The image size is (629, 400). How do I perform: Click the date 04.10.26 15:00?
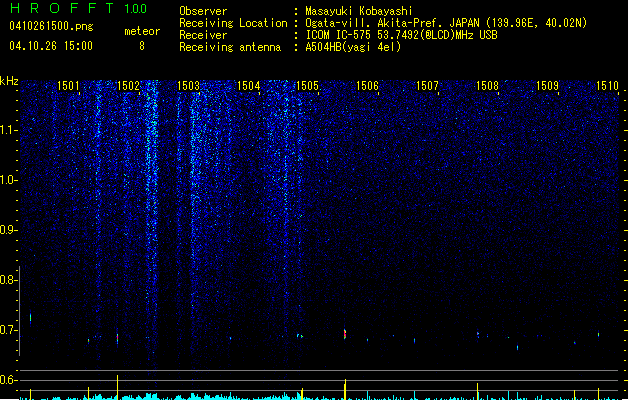pos(51,46)
